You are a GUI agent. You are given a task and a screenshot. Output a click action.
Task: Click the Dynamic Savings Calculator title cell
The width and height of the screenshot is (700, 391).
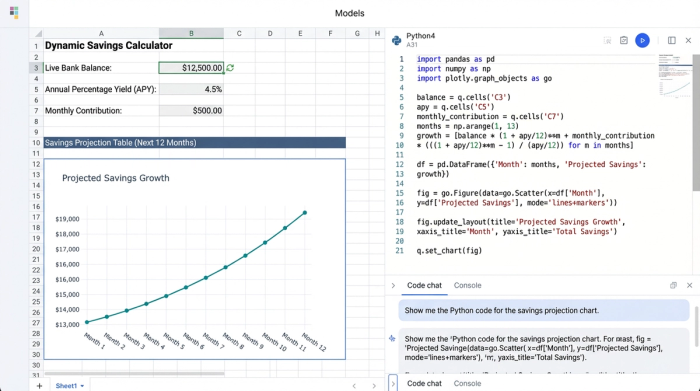point(108,46)
